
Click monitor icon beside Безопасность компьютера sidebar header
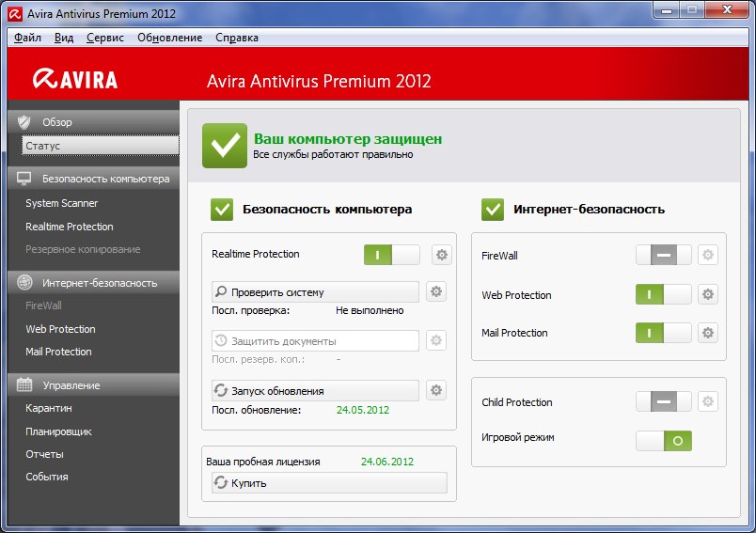tap(24, 179)
